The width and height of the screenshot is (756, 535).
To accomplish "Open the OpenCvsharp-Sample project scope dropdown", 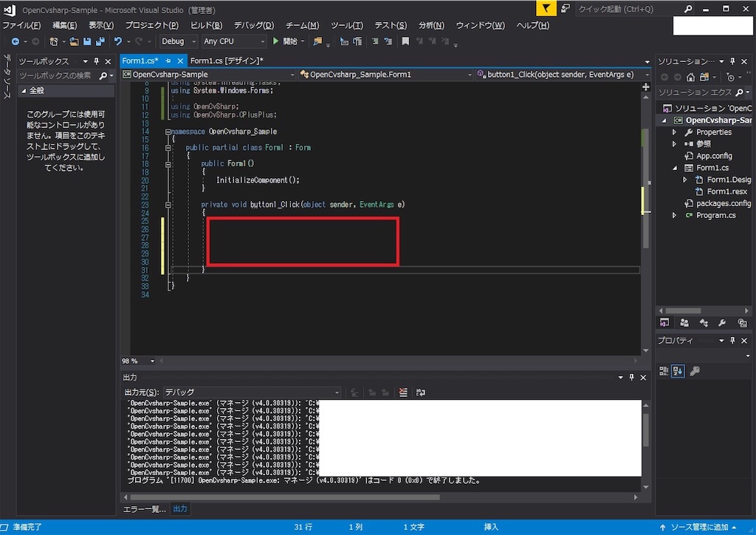I will tap(208, 75).
